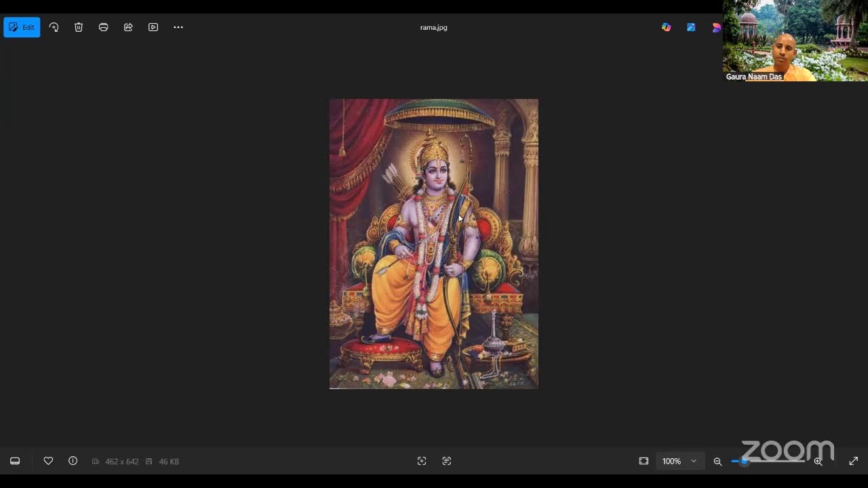Click the rama.jpg file name title
The height and width of the screenshot is (488, 868).
point(434,28)
